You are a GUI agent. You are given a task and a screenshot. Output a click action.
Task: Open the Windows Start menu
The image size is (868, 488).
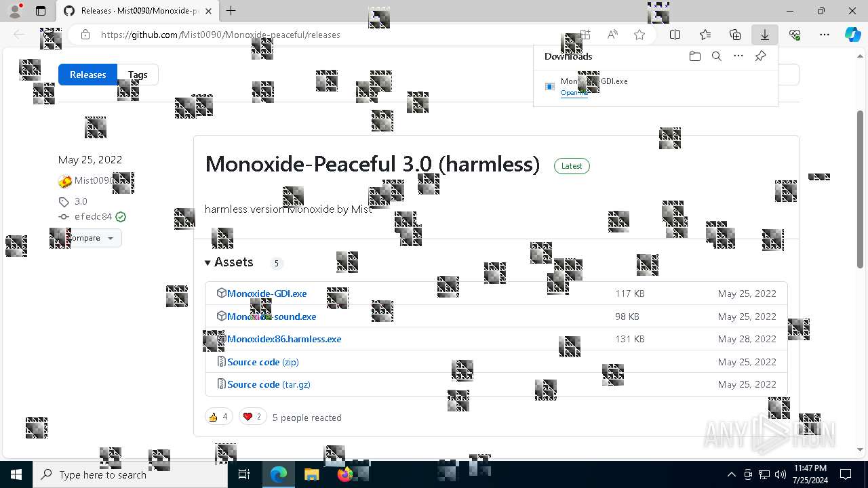[x=16, y=474]
